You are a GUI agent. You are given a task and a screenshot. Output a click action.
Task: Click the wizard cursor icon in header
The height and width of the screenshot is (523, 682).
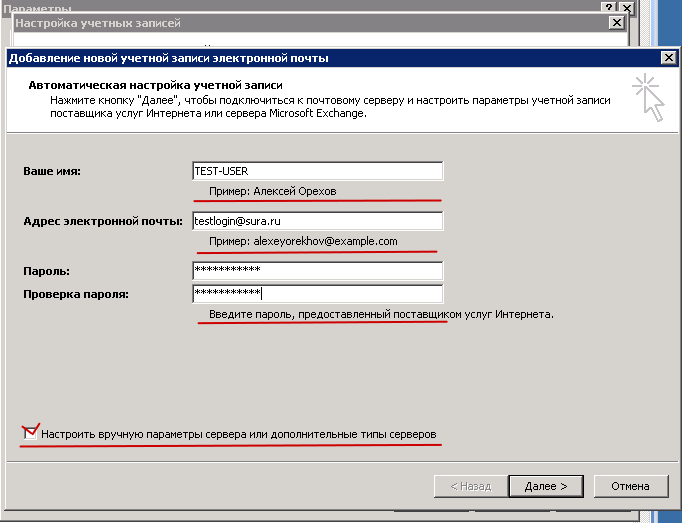coord(648,99)
